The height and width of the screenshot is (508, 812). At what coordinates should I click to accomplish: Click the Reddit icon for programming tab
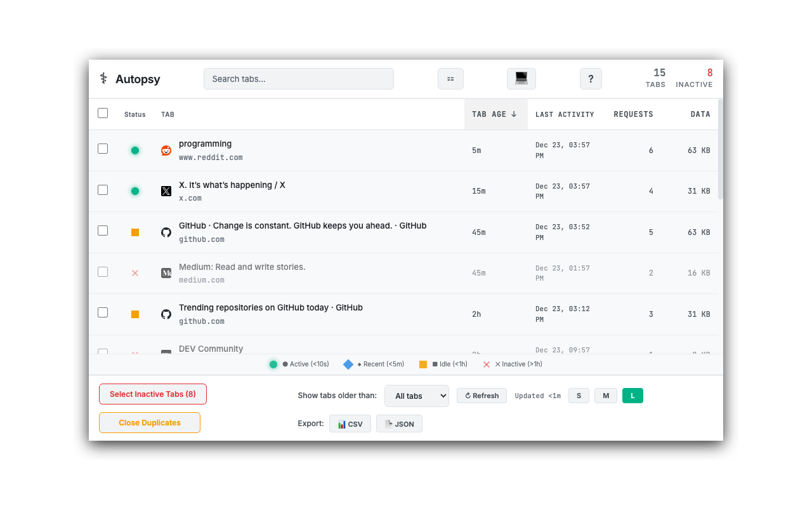pos(166,150)
